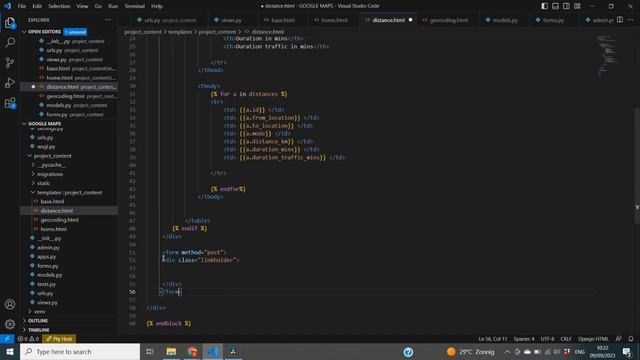Click unsaved dot beside distance.html in Open Editors

33,87
